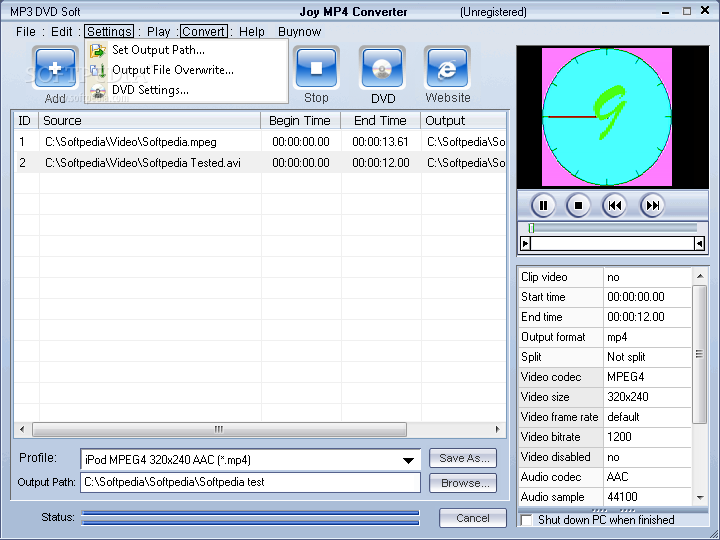Click the Video disabled value 'no'
Screen dimensions: 720x540
coord(647,457)
